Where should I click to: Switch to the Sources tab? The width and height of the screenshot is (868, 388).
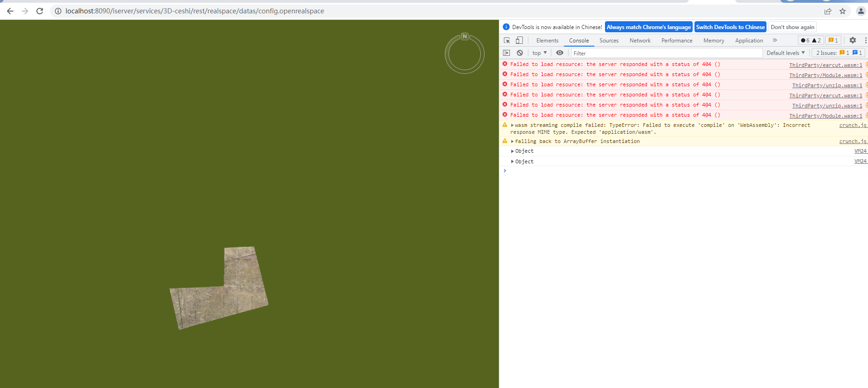(x=609, y=41)
